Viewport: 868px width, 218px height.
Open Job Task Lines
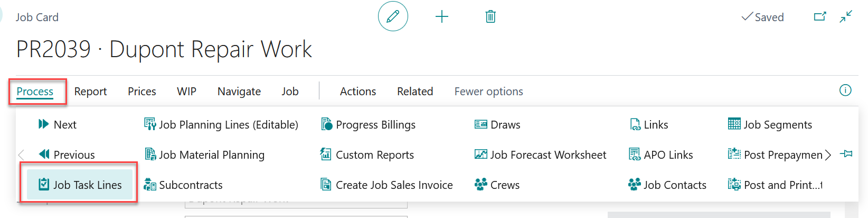pyautogui.click(x=80, y=185)
